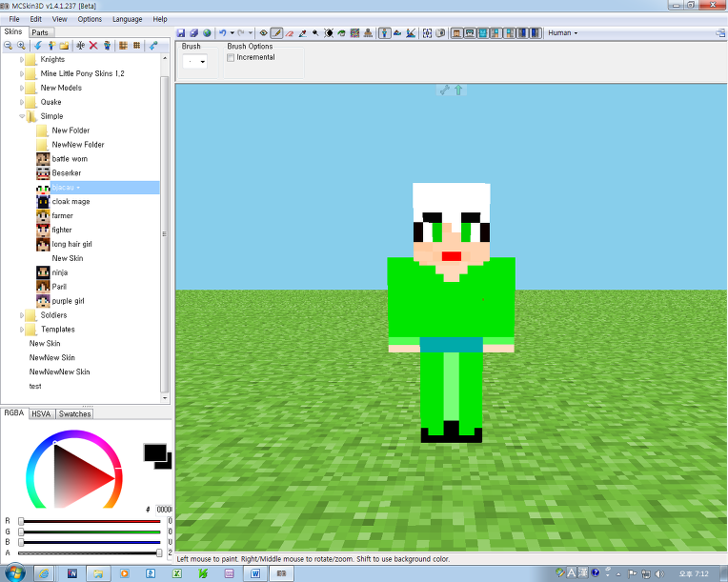Select the Pencil paint tool

[276, 32]
